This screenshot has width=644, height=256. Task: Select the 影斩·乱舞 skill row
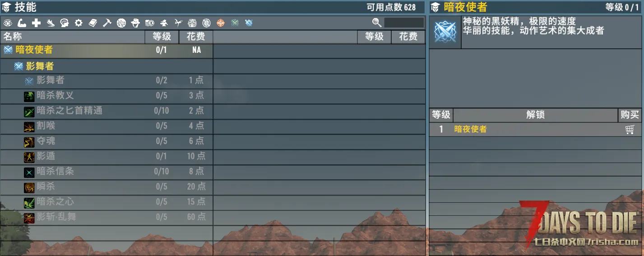tap(56, 217)
